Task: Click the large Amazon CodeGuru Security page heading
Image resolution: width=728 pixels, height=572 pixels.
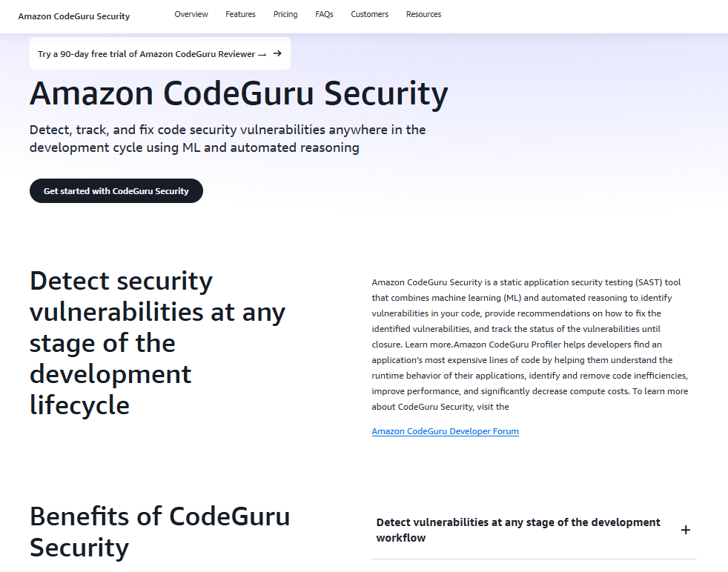Action: tap(239, 93)
